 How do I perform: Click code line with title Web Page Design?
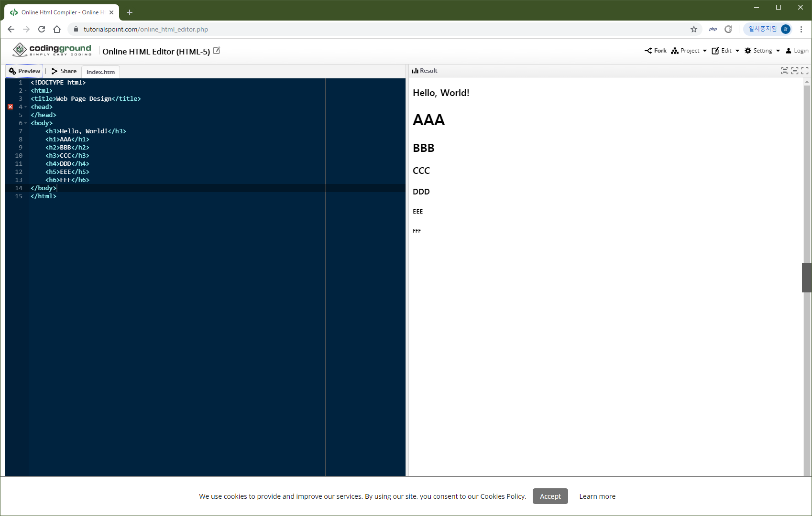[86, 99]
